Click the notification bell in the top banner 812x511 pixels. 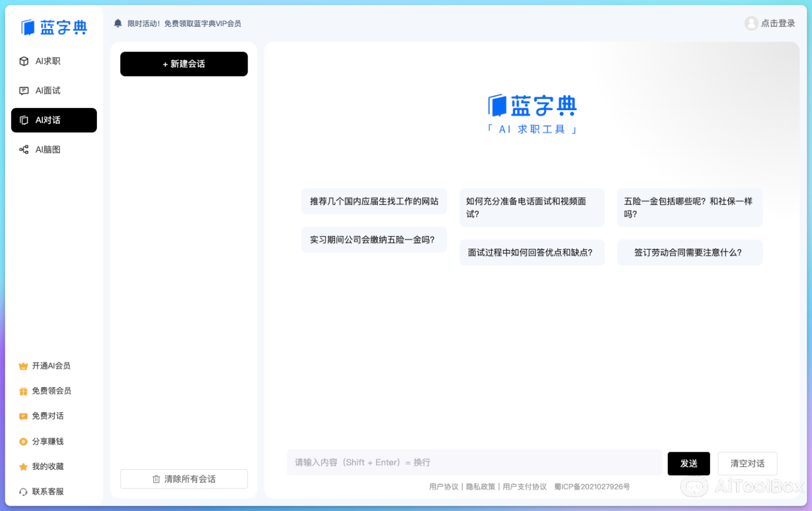pyautogui.click(x=117, y=23)
